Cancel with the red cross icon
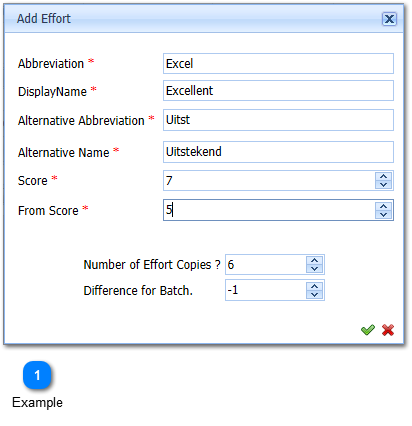 (x=388, y=330)
